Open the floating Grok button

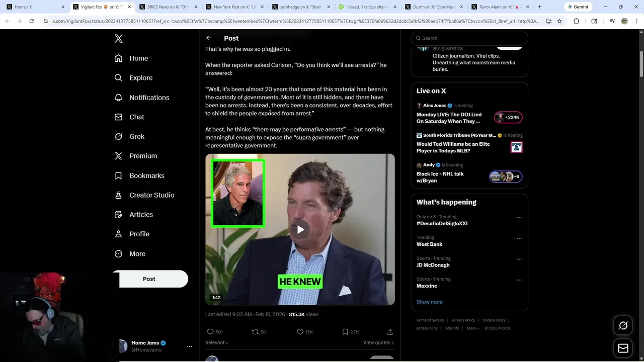tap(623, 326)
